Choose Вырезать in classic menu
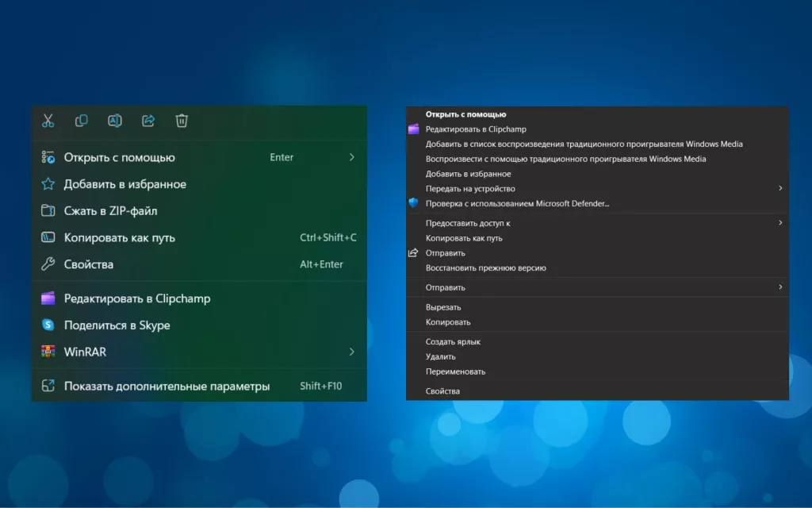The width and height of the screenshot is (812, 508). pyautogui.click(x=442, y=307)
